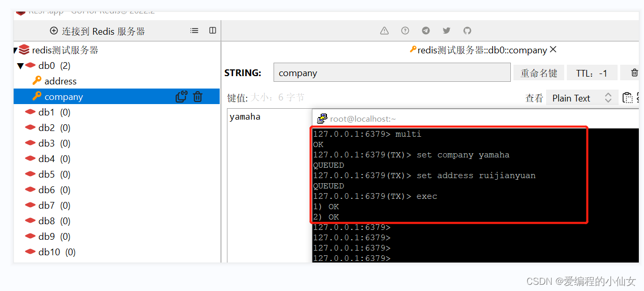Click the 'set company yamaha' terminal line

point(411,155)
